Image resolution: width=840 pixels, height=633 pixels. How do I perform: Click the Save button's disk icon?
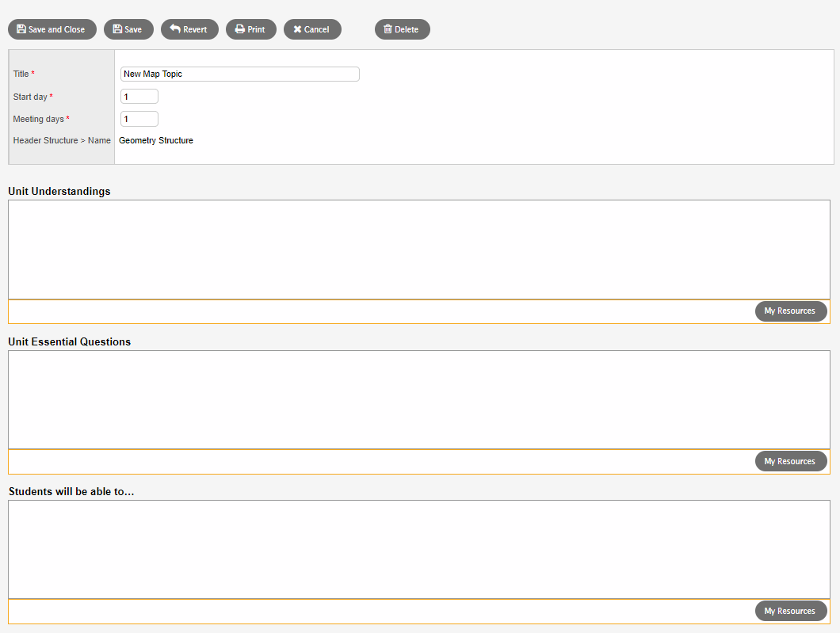(x=117, y=29)
